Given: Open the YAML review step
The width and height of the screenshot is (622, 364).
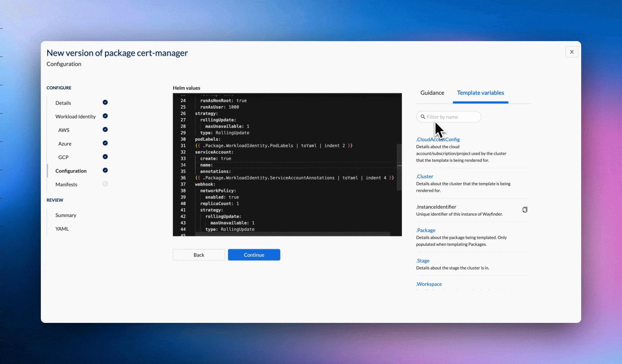Looking at the screenshot, I should click(x=62, y=229).
